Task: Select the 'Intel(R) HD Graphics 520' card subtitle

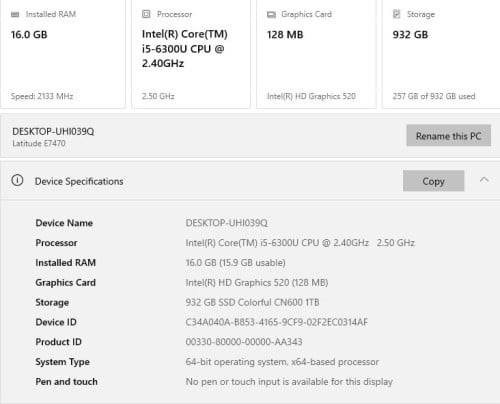Action: [311, 96]
